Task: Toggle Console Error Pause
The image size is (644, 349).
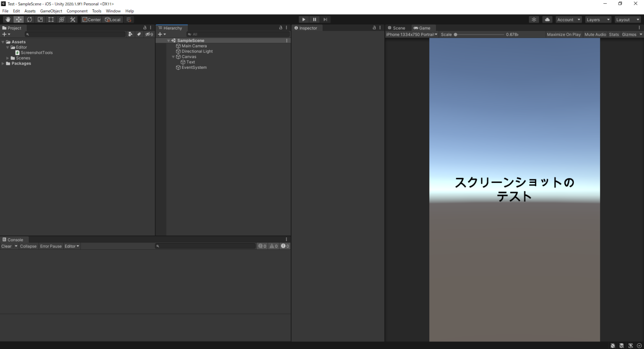Action: [51, 246]
